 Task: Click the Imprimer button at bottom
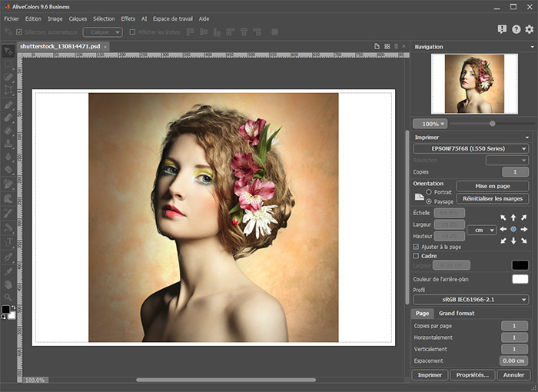[x=430, y=375]
